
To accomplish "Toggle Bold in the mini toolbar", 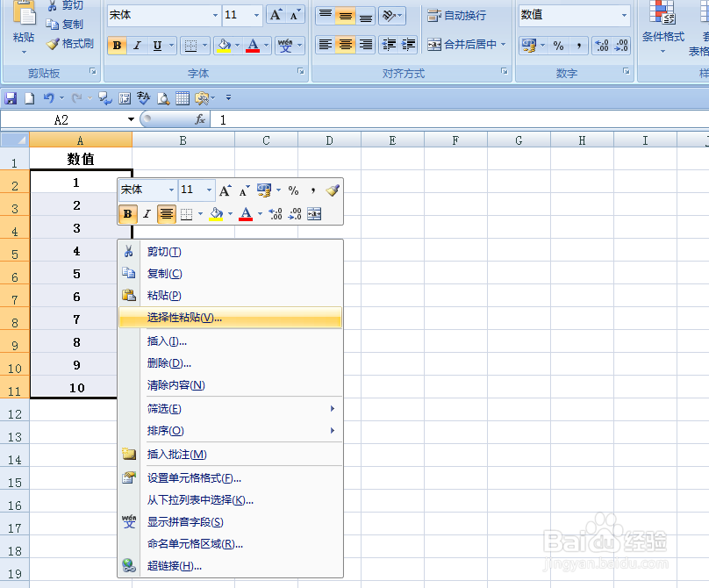I will 127,214.
